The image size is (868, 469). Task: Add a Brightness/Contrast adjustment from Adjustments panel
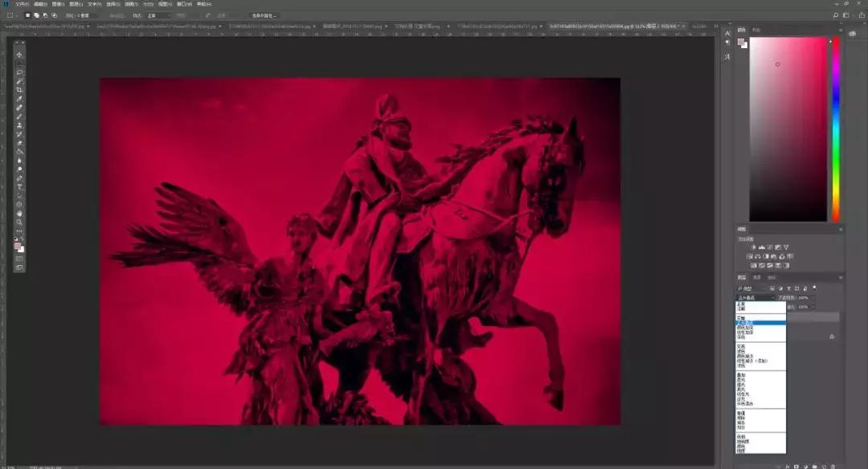pos(753,247)
